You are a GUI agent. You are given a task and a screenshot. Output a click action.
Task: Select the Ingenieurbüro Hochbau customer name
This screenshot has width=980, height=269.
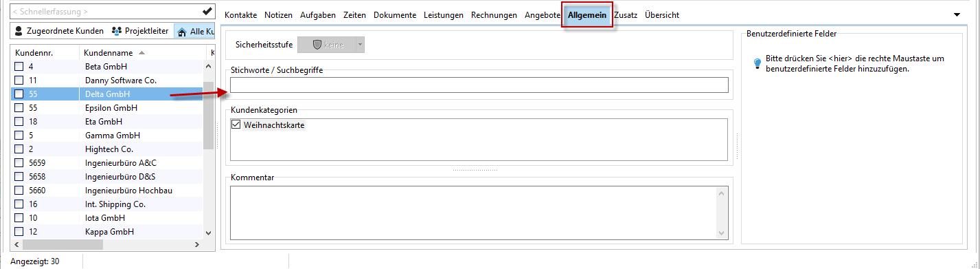128,191
